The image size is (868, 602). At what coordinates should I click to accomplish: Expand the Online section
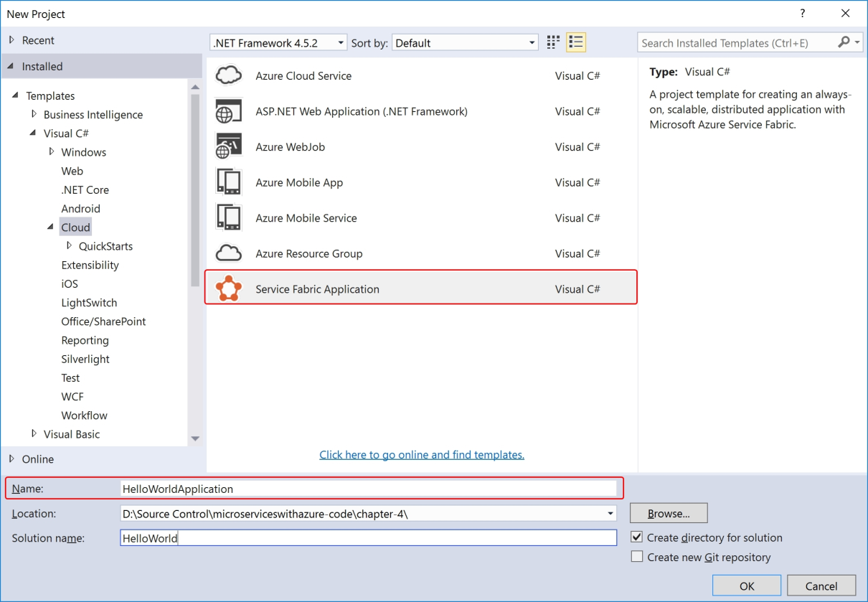12,458
